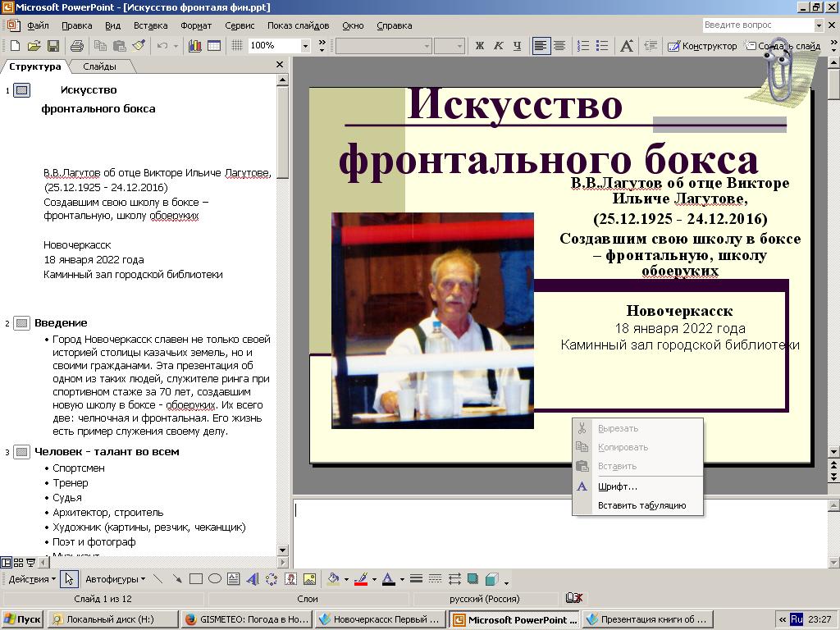The width and height of the screenshot is (840, 630).
Task: Insert a WordArt object
Action: [253, 579]
